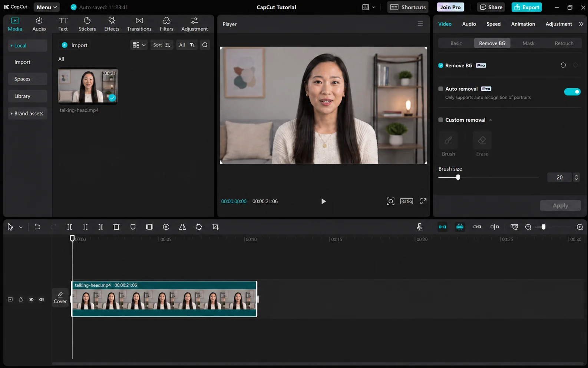Click the search icon in media panel
The height and width of the screenshot is (368, 588).
tap(205, 45)
